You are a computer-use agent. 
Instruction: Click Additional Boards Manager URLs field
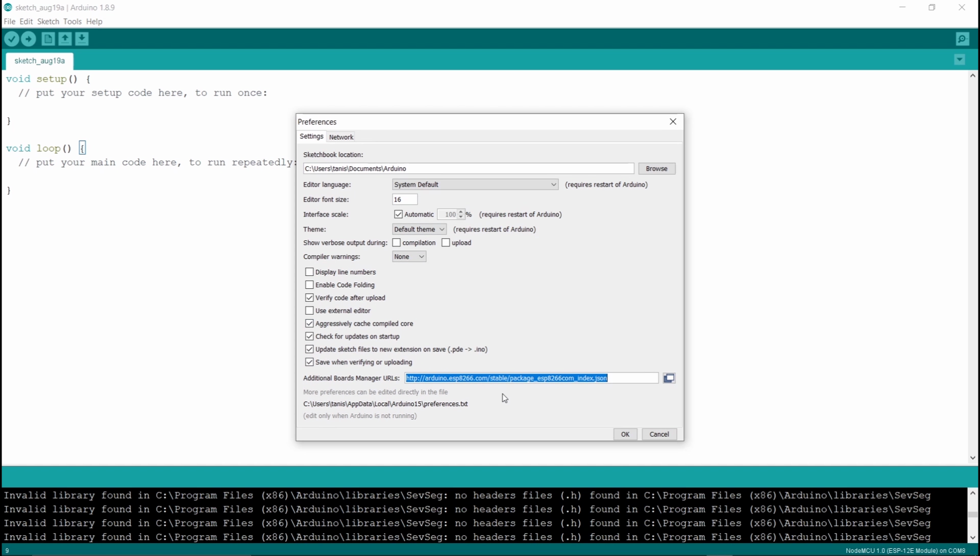pos(531,378)
